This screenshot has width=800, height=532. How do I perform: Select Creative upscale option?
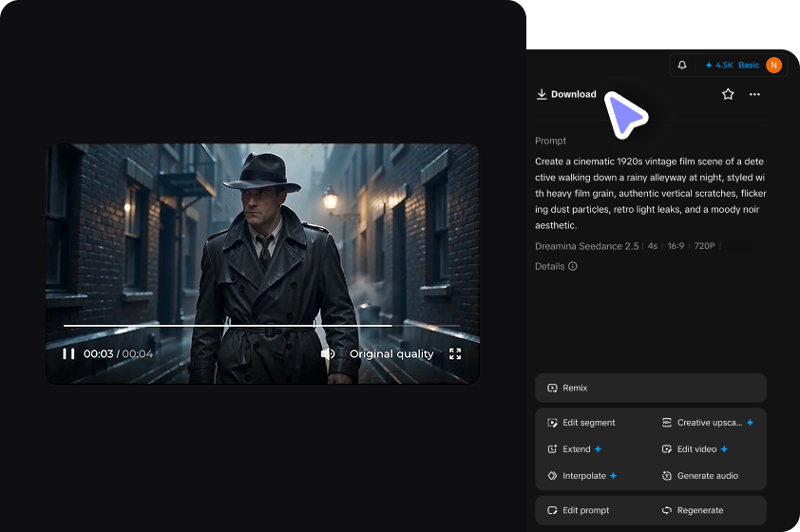(708, 423)
